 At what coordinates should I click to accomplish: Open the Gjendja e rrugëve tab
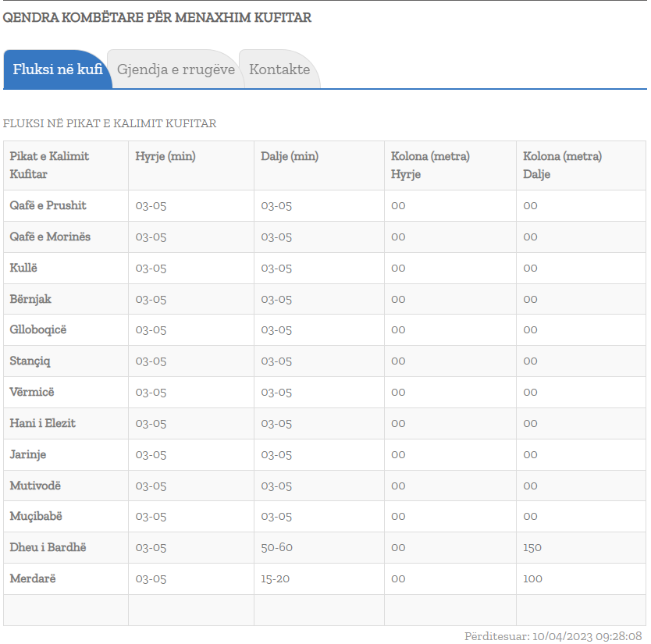pyautogui.click(x=176, y=69)
